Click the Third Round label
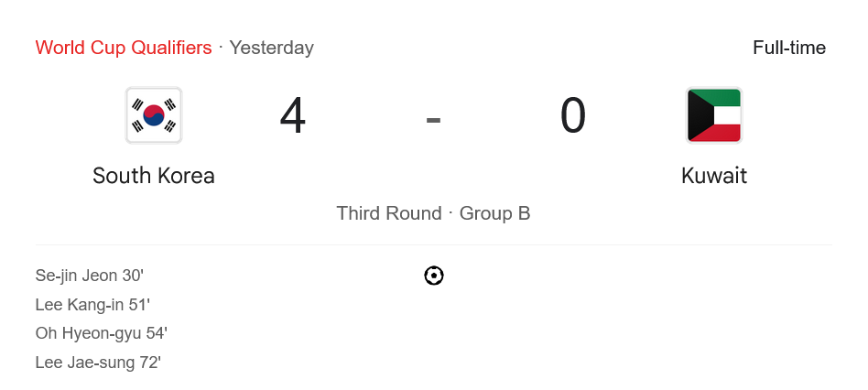 [389, 213]
